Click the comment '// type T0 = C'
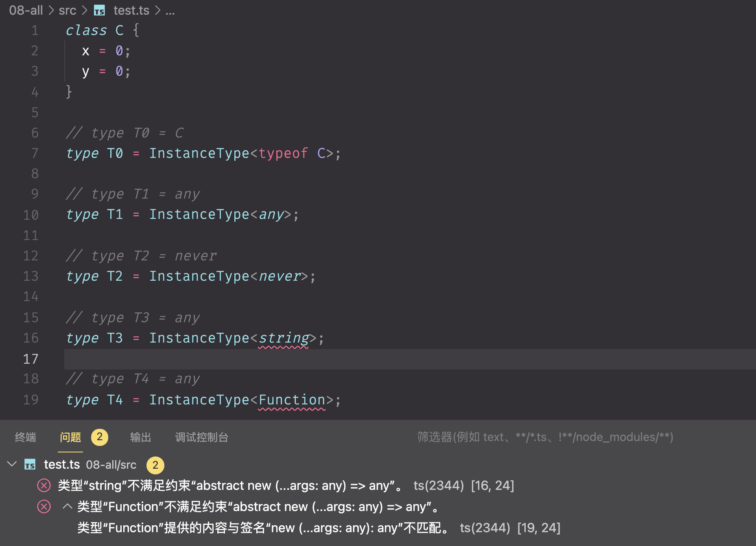This screenshot has height=546, width=756. (125, 133)
